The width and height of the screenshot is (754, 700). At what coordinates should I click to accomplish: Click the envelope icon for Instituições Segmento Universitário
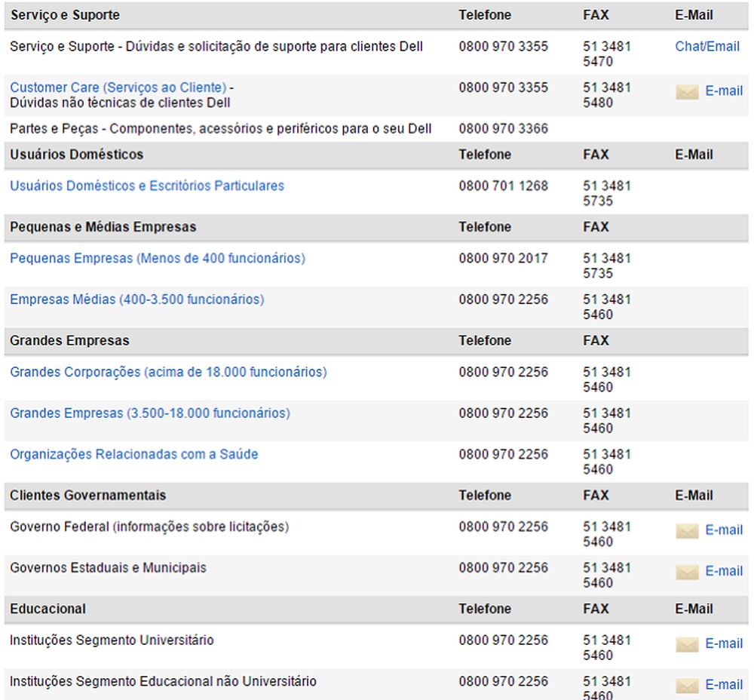[688, 643]
